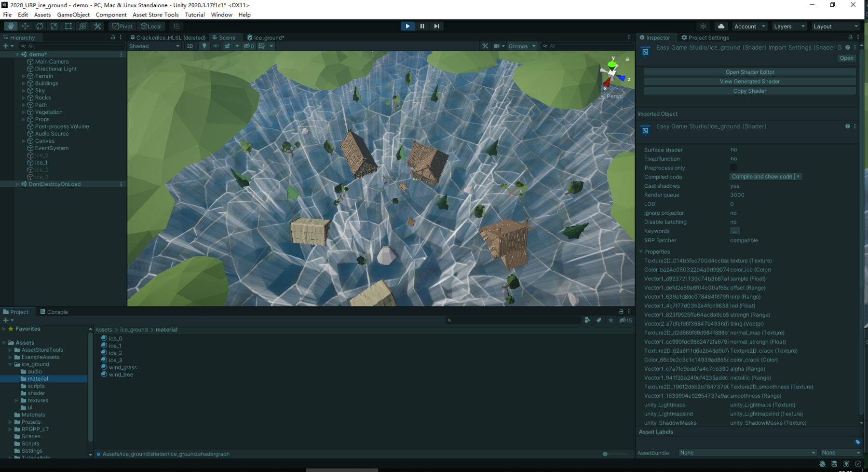Select the Move tool

tap(25, 26)
